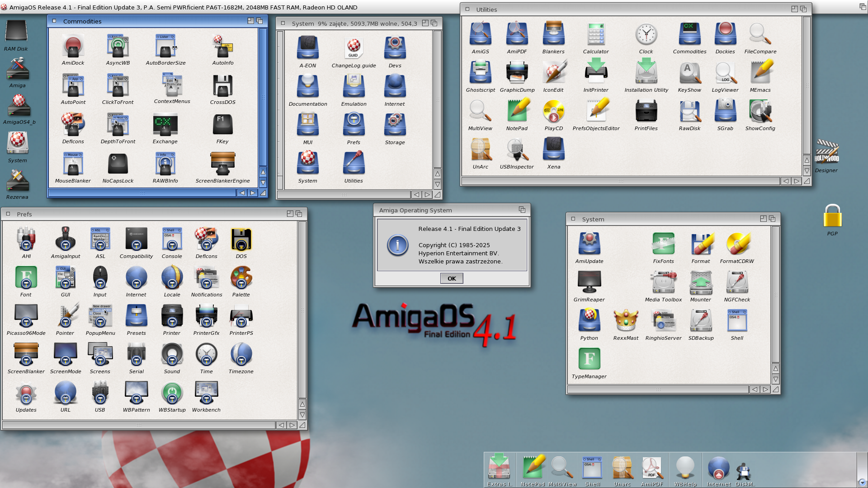Click the scroll down arrow in the Prefs window
Screen dimensions: 868x488
click(x=302, y=414)
